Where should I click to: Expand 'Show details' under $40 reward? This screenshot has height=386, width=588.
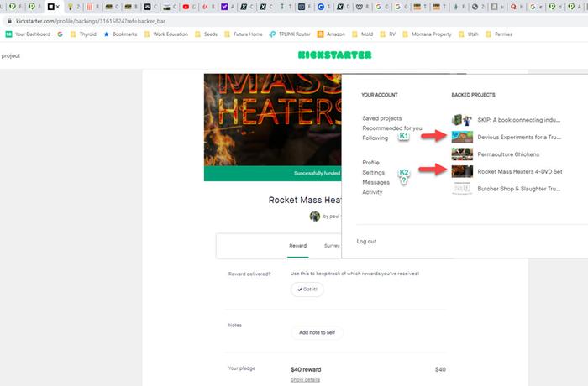305,379
